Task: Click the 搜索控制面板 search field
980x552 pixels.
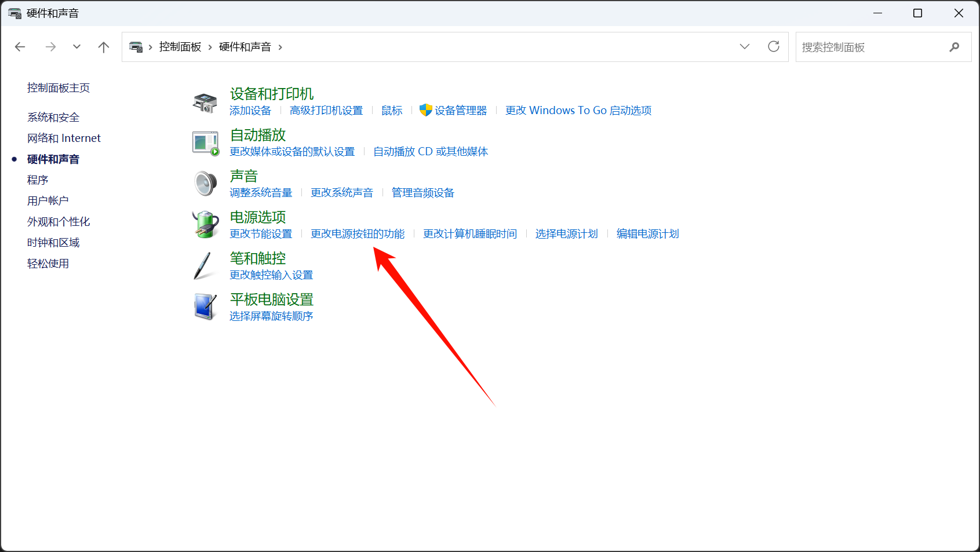Action: [x=869, y=47]
